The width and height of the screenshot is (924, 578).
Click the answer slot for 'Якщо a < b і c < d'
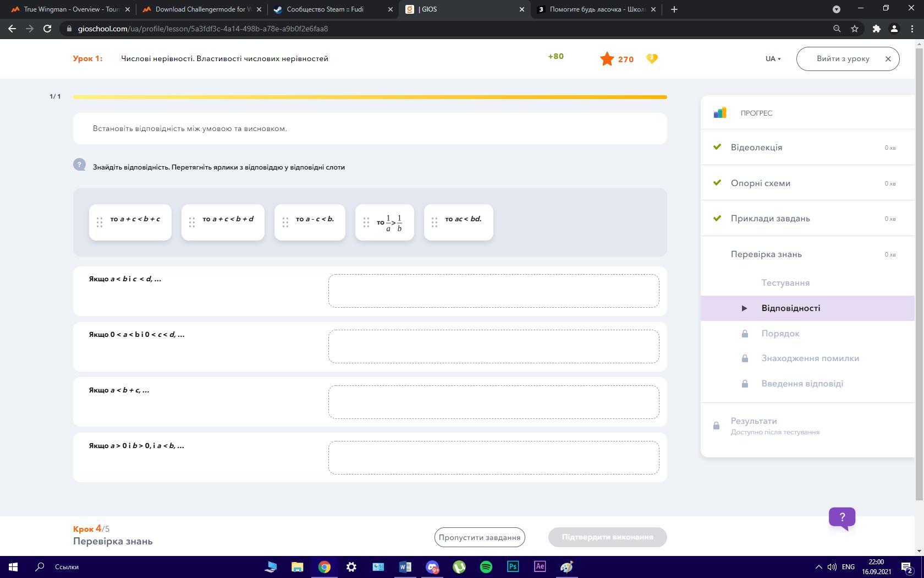(493, 291)
